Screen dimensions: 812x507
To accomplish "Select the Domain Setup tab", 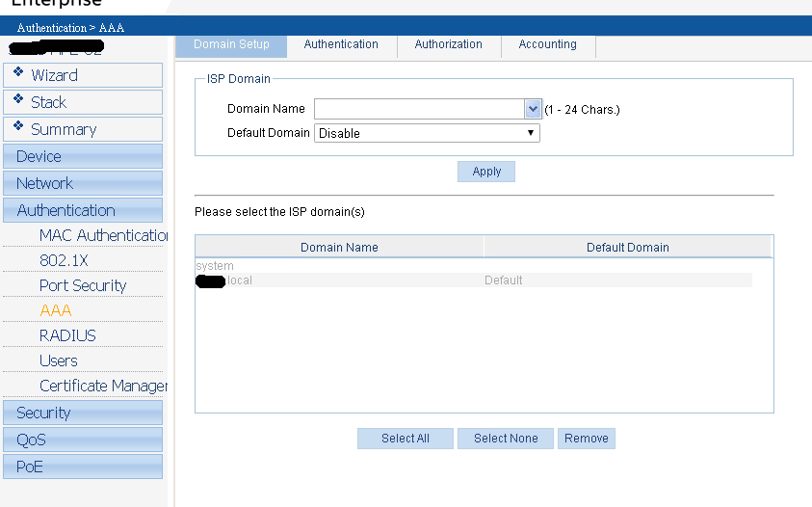I will (231, 44).
